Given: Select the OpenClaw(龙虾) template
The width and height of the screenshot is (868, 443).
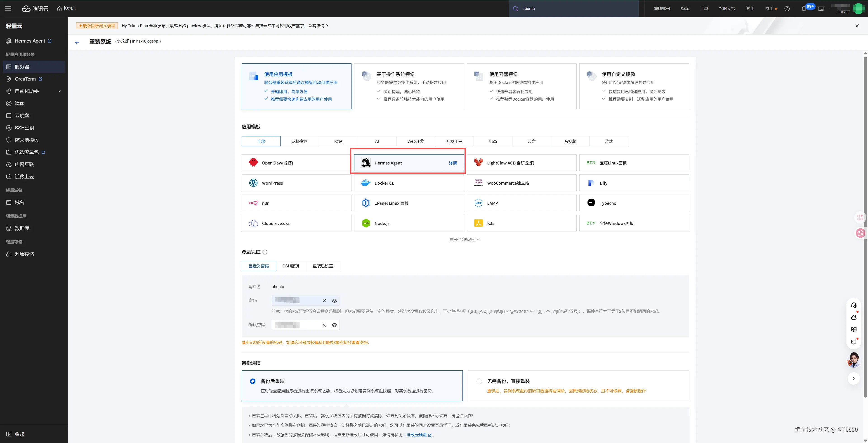Looking at the screenshot, I should pos(297,163).
